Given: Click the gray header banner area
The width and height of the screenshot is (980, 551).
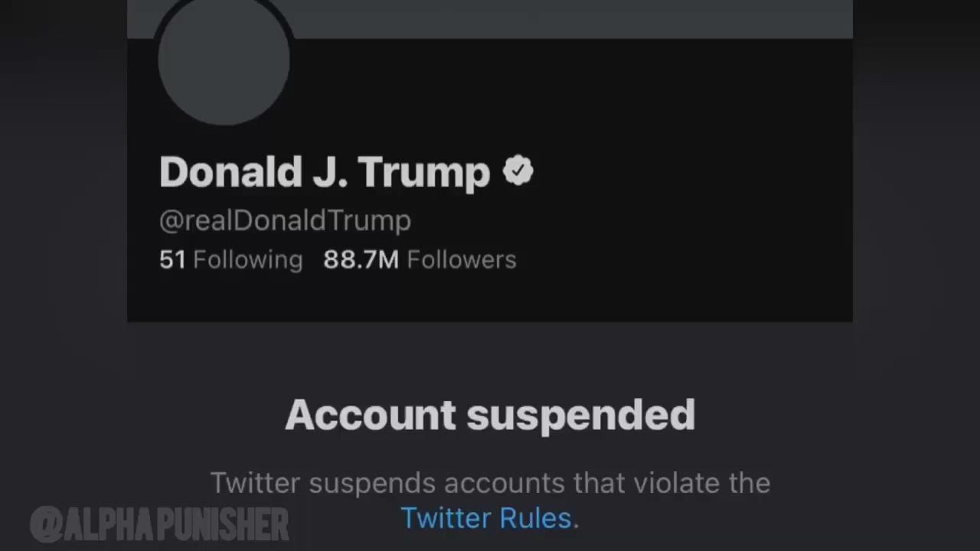Looking at the screenshot, I should pyautogui.click(x=574, y=17).
